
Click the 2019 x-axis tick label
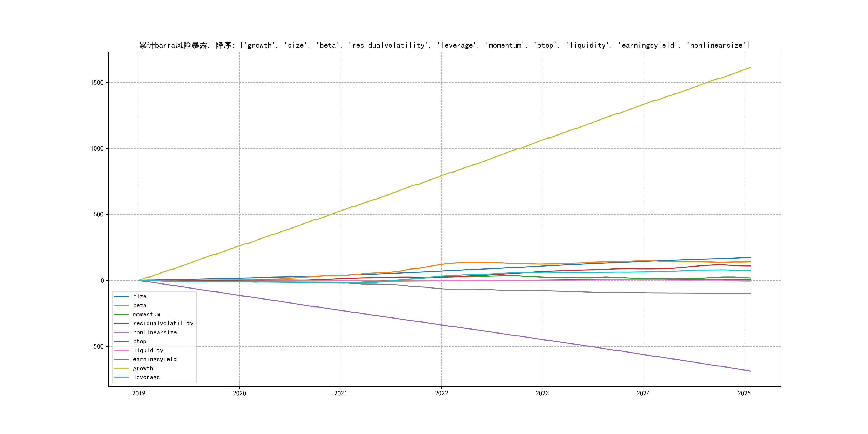click(x=139, y=393)
